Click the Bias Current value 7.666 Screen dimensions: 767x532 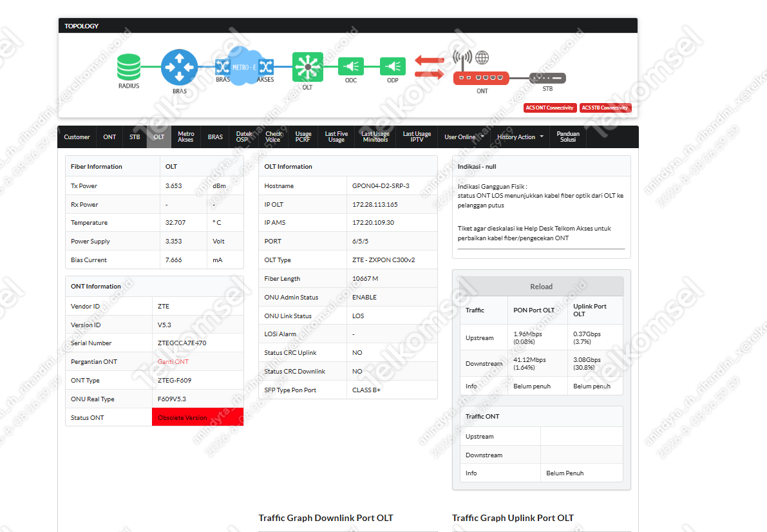click(174, 260)
